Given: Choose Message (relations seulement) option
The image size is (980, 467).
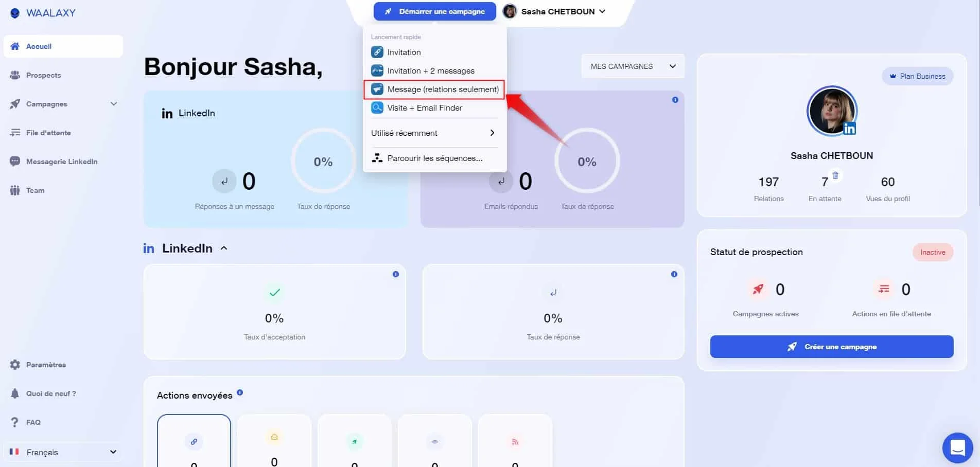Looking at the screenshot, I should pos(435,89).
